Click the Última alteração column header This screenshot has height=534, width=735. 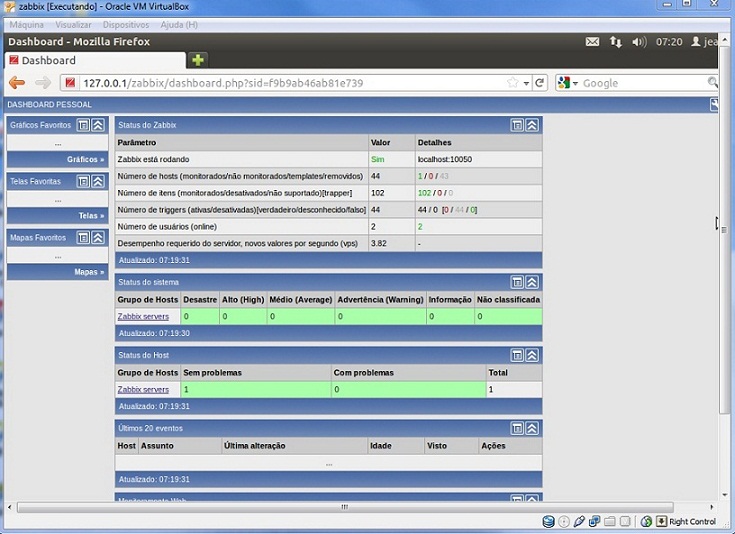click(x=295, y=446)
